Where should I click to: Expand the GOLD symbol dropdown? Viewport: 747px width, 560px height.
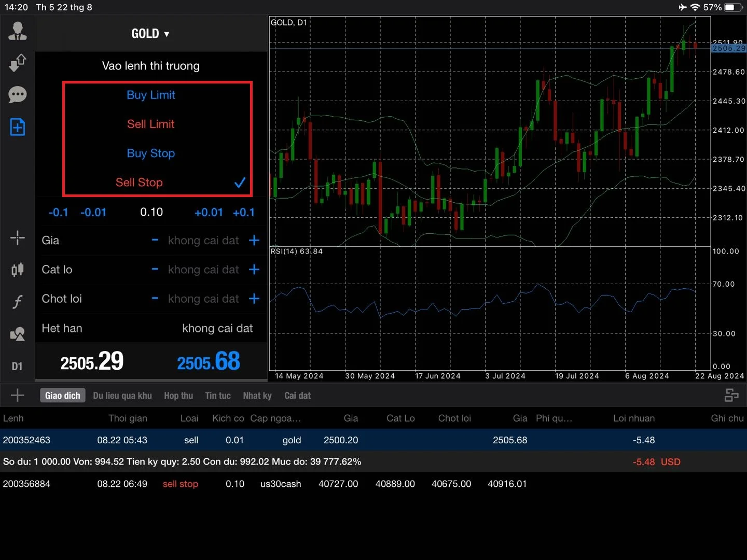pyautogui.click(x=150, y=34)
